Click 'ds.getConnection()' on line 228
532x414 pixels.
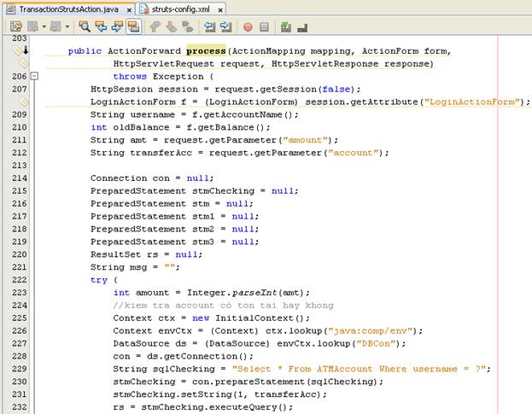[x=197, y=356]
